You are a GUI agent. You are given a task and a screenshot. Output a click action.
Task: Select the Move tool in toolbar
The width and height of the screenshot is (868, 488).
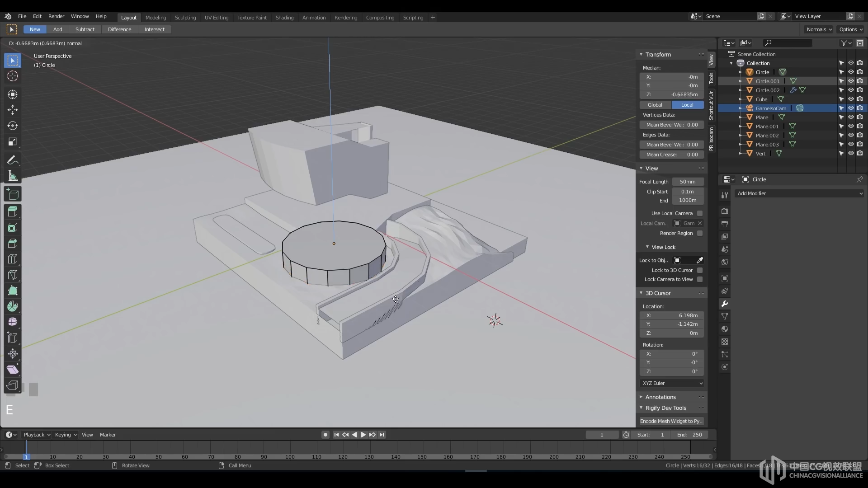click(x=13, y=110)
